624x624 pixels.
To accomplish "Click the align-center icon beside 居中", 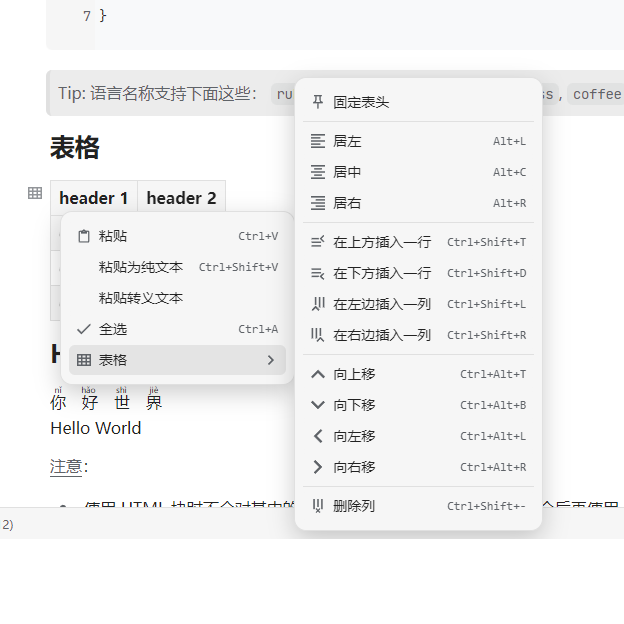I will (x=318, y=172).
